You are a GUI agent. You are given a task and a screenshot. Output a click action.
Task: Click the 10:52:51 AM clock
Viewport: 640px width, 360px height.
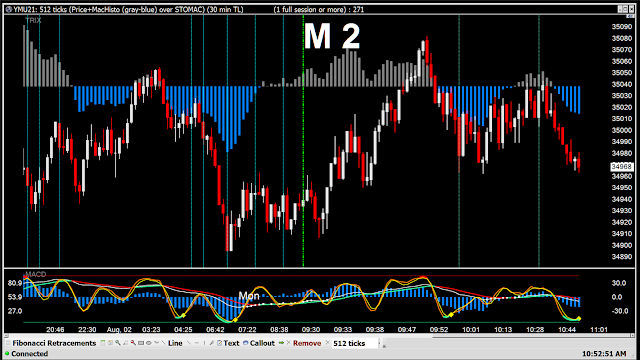coord(604,354)
